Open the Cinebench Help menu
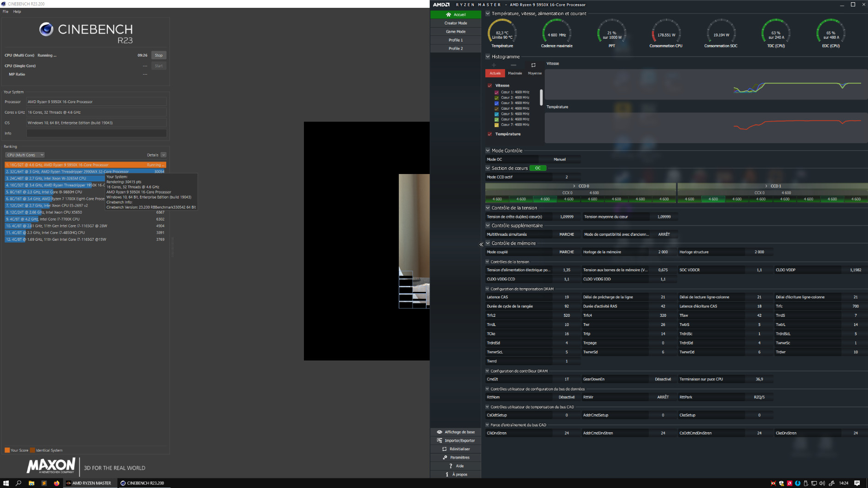 [x=17, y=12]
